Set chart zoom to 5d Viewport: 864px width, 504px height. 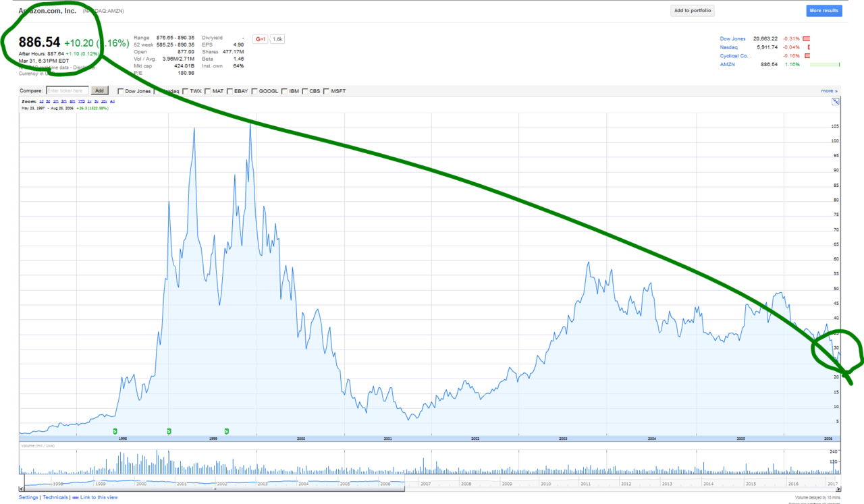pos(48,101)
